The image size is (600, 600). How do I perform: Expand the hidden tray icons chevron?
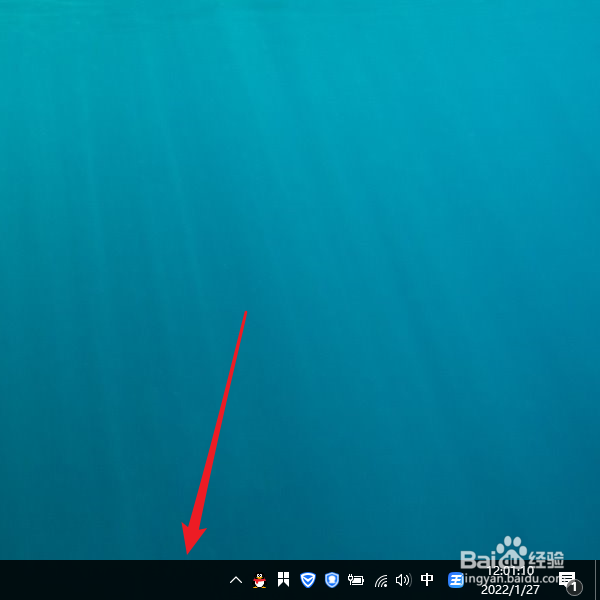236,580
